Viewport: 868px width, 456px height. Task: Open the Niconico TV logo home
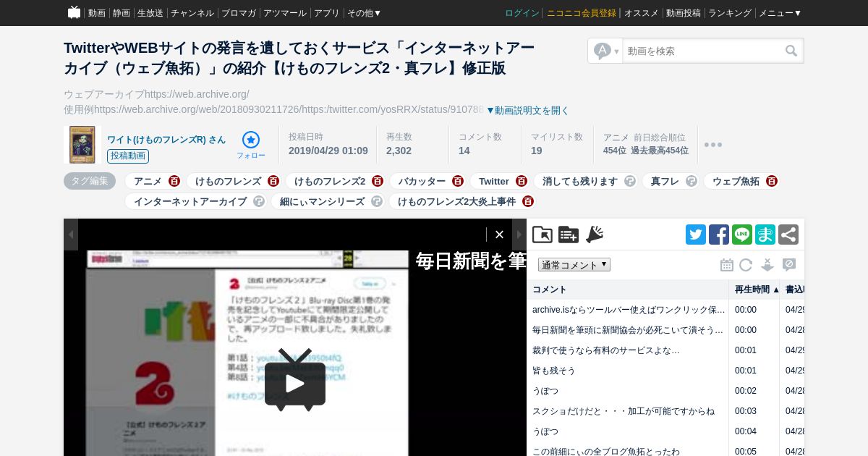(74, 12)
